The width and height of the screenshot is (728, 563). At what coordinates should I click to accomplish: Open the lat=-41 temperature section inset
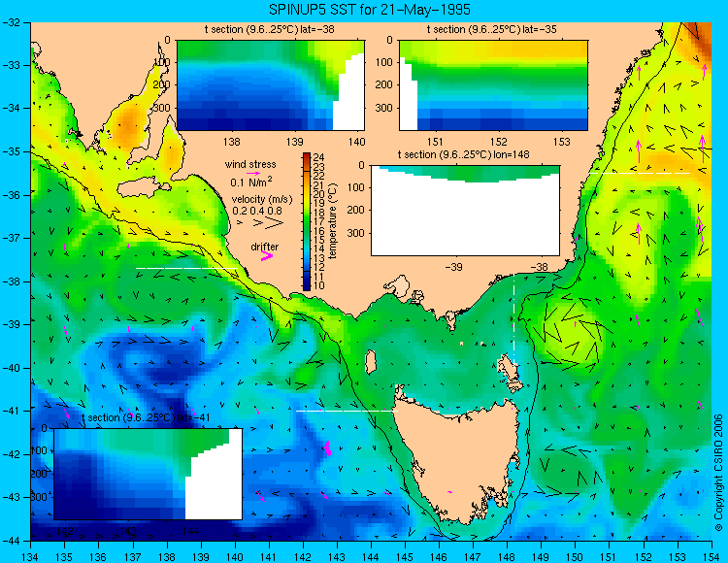pos(149,474)
